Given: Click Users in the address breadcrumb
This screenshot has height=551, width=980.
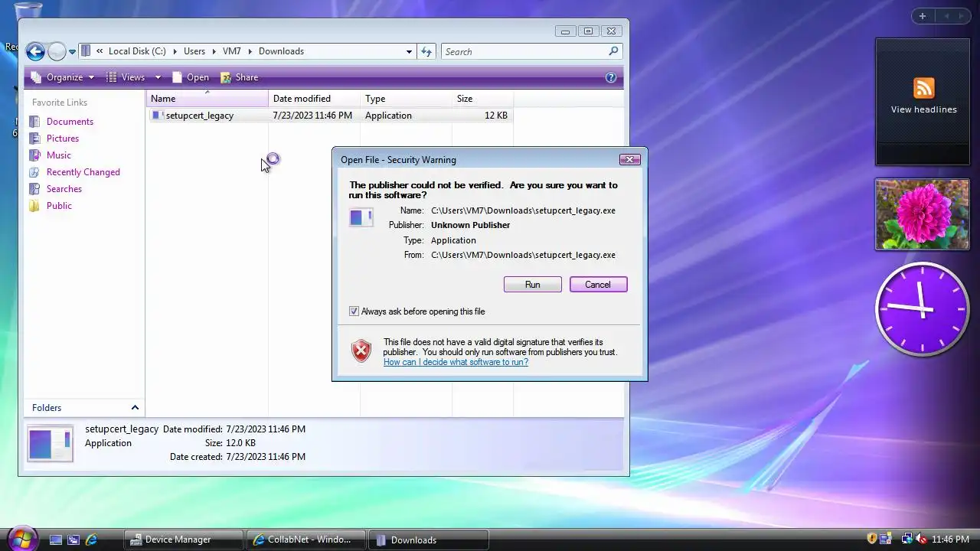Looking at the screenshot, I should (x=194, y=51).
